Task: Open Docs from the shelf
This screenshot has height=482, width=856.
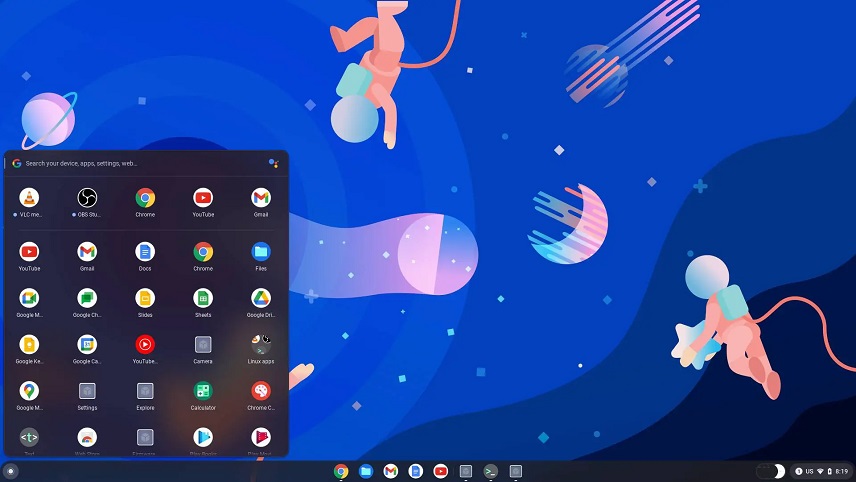Action: 415,471
